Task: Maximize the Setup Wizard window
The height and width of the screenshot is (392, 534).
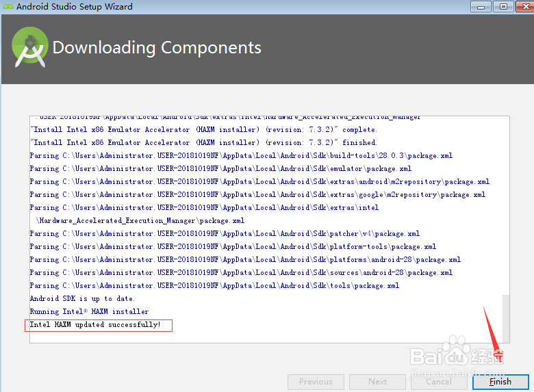Action: coord(503,6)
